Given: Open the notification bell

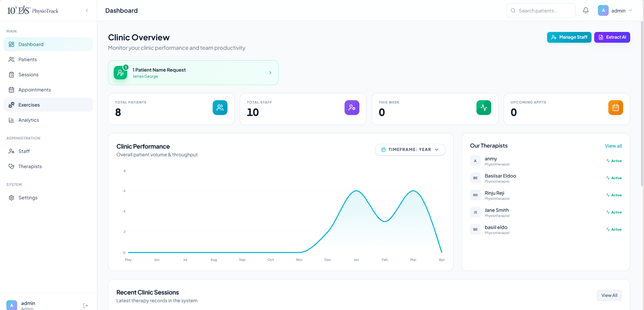Looking at the screenshot, I should pyautogui.click(x=586, y=10).
